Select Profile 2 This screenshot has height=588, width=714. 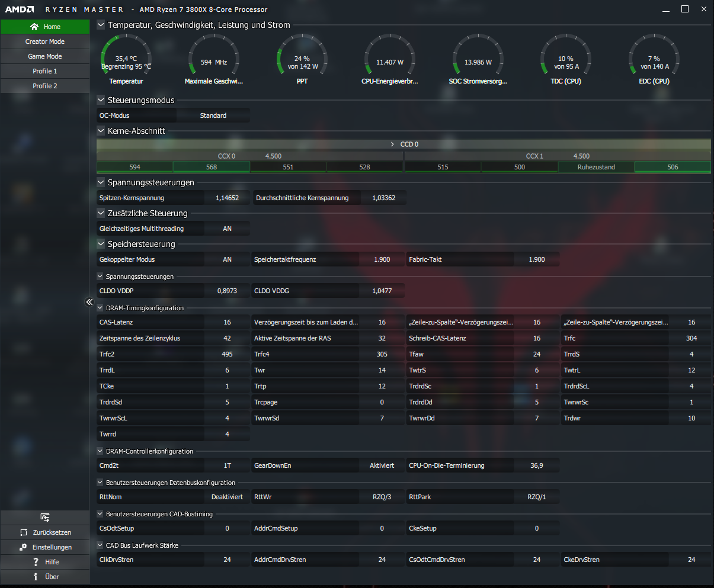coord(44,86)
